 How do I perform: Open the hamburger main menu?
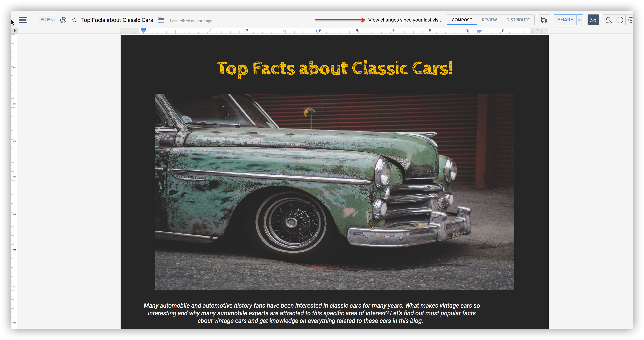point(22,20)
